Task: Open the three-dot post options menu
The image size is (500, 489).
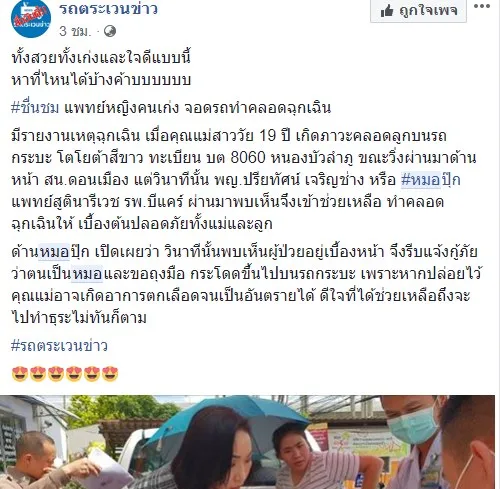Action: 482,6
